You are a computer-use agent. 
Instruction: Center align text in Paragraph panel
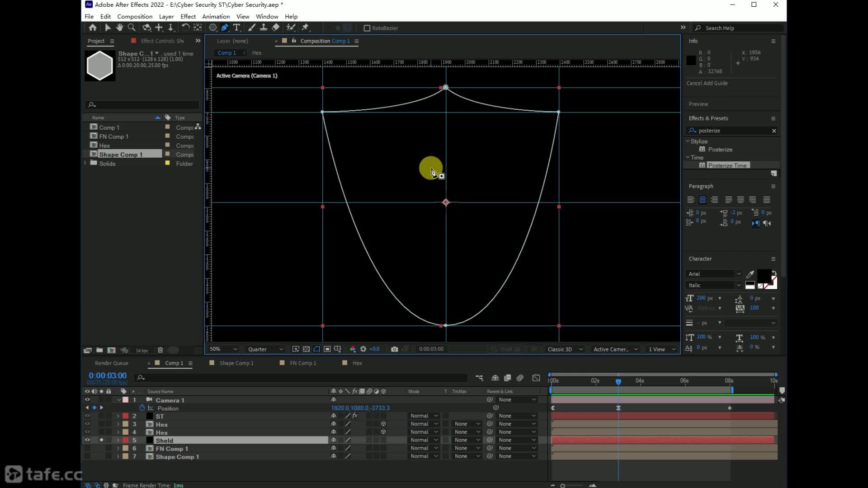point(703,200)
